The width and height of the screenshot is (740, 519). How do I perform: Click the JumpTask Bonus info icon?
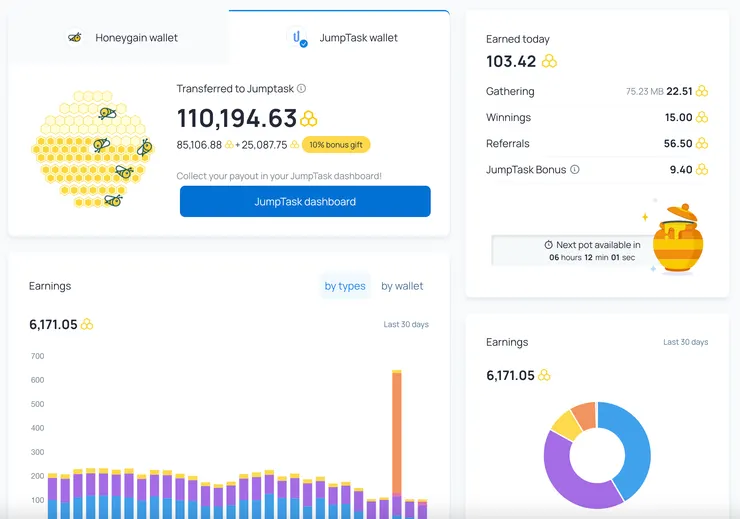575,169
